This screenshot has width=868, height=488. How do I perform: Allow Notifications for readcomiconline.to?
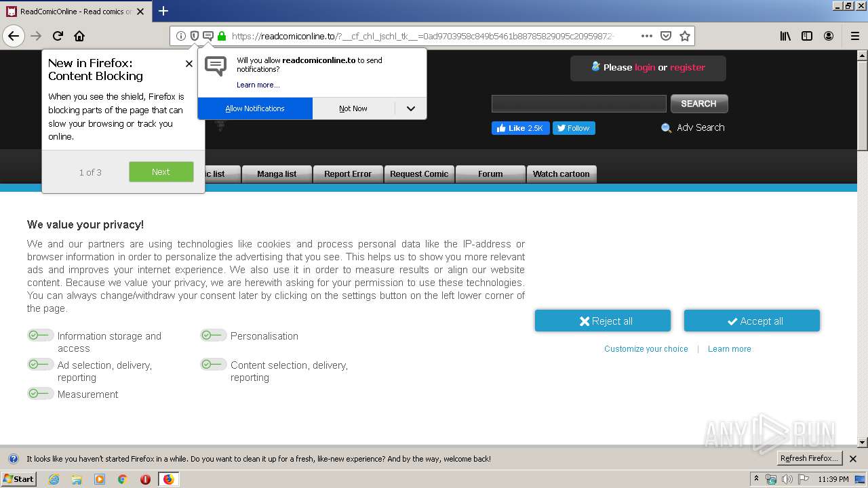[x=255, y=108]
